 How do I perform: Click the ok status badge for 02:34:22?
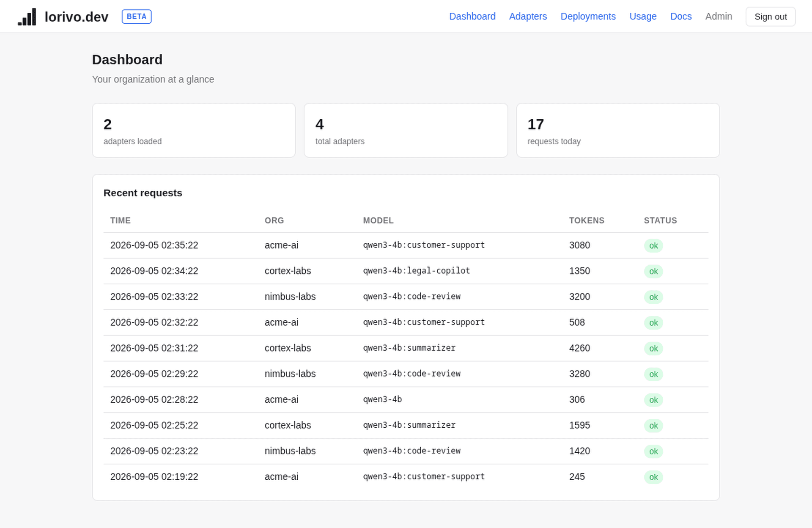[x=653, y=272]
